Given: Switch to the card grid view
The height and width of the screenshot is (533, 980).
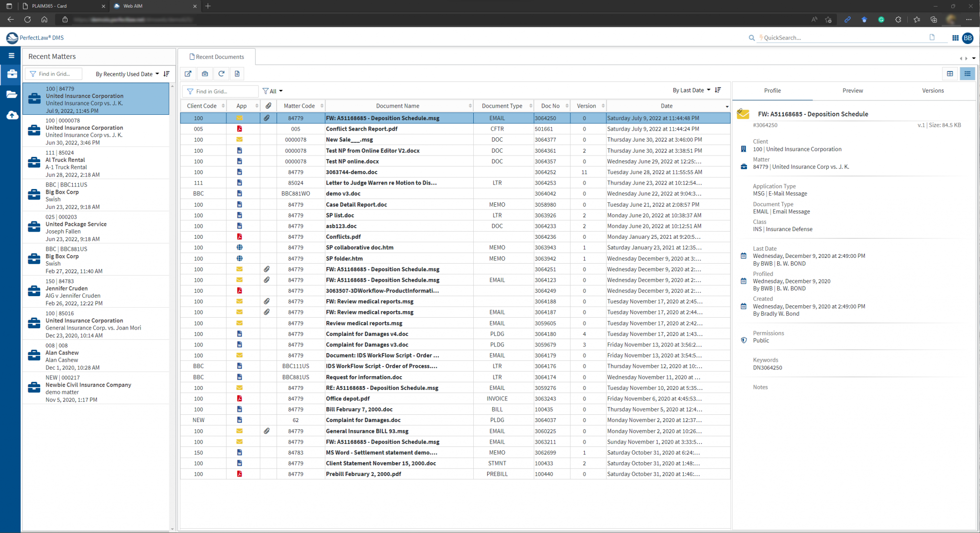Looking at the screenshot, I should click(x=950, y=74).
